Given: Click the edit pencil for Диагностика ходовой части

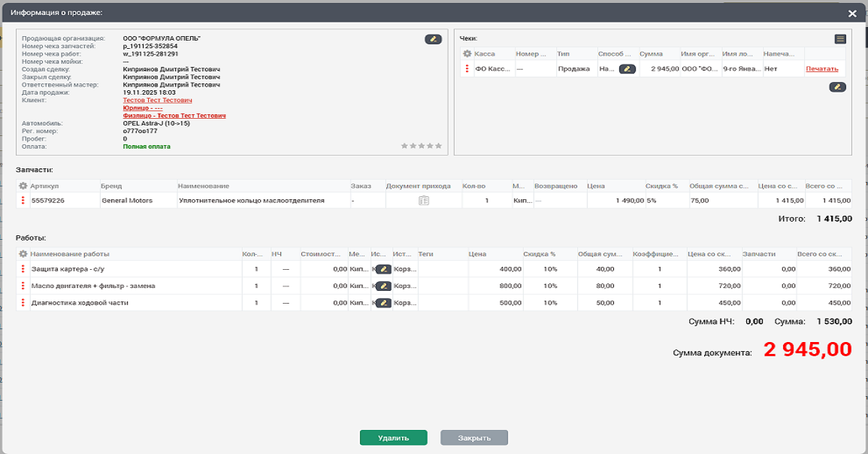Looking at the screenshot, I should coord(383,303).
